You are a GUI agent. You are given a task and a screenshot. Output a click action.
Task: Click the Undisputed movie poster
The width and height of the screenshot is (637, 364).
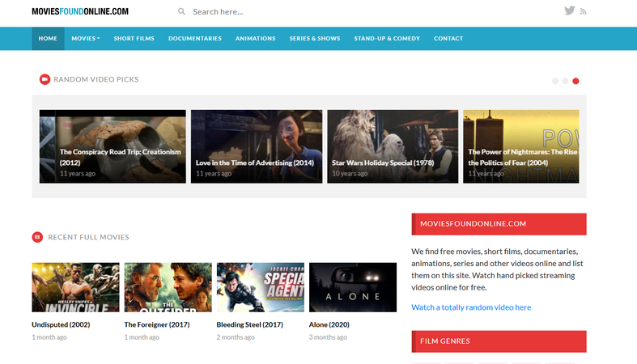coord(75,287)
